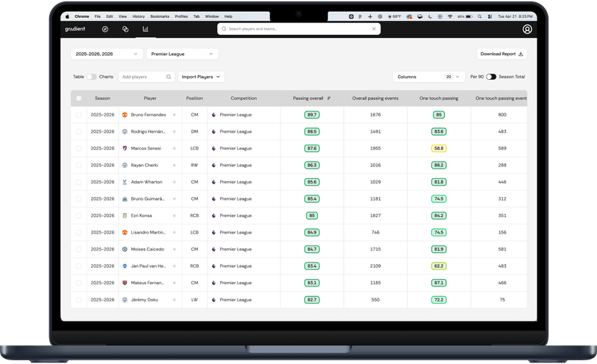Toggle the Table/Charts view switch
The image size is (597, 364).
(91, 77)
